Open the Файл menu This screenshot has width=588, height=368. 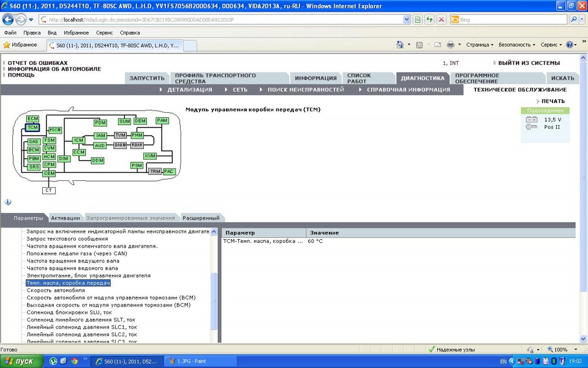point(10,33)
